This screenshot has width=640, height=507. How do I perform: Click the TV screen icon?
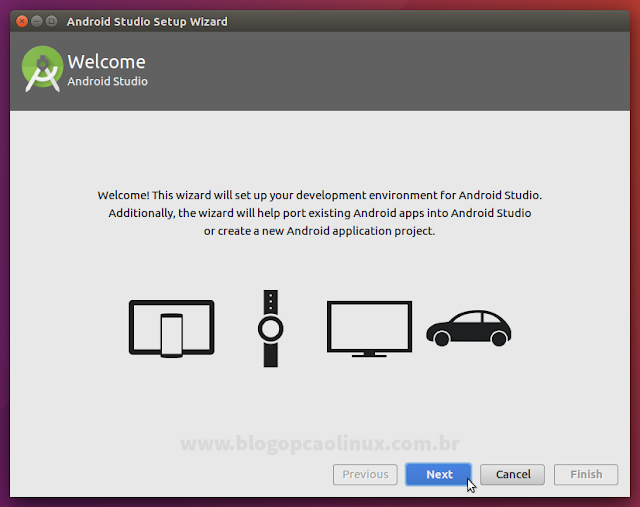(369, 329)
